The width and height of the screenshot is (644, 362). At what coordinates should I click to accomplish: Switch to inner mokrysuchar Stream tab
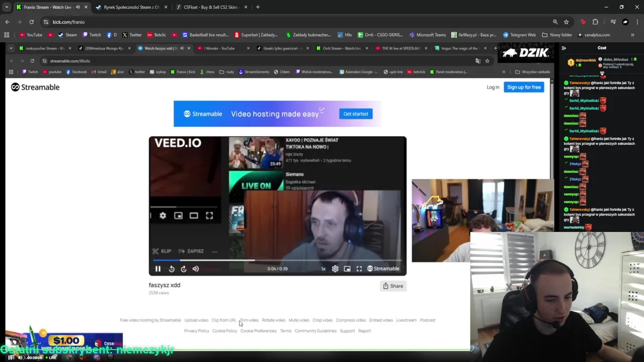coord(45,48)
